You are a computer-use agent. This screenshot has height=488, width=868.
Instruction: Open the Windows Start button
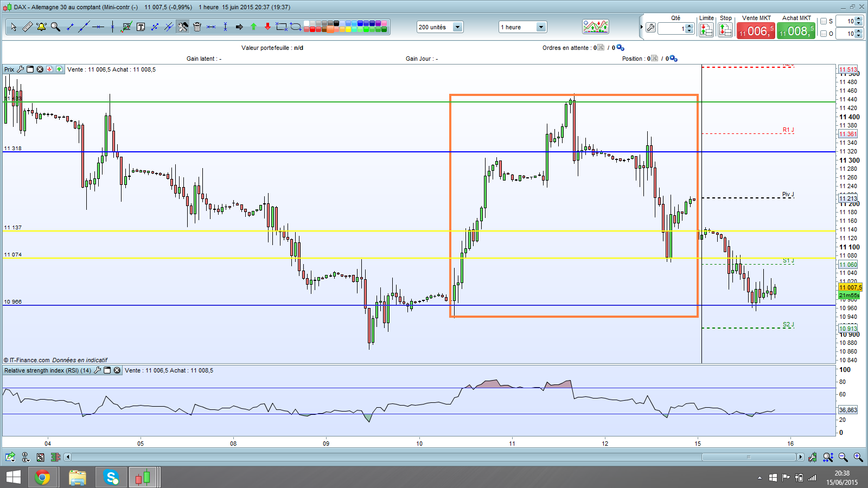(x=13, y=477)
